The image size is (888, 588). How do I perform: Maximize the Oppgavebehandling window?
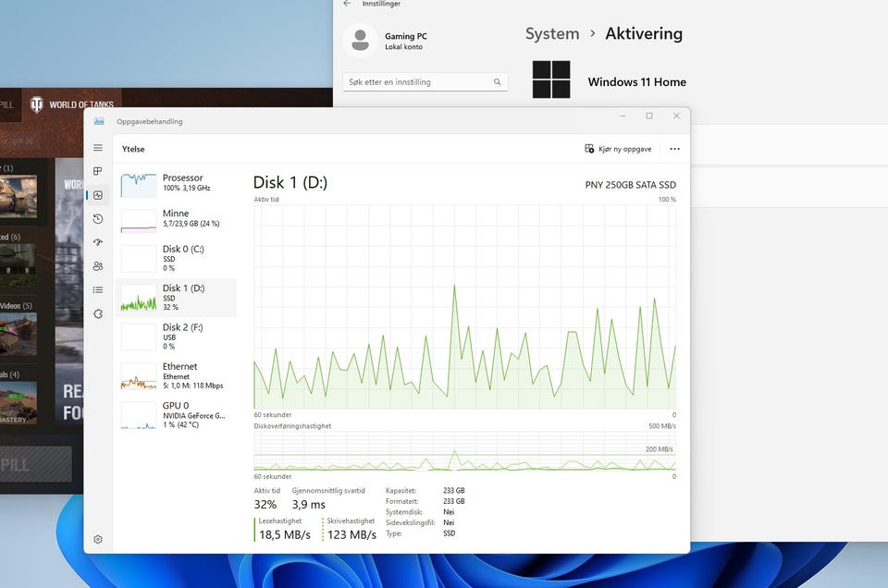[x=649, y=116]
